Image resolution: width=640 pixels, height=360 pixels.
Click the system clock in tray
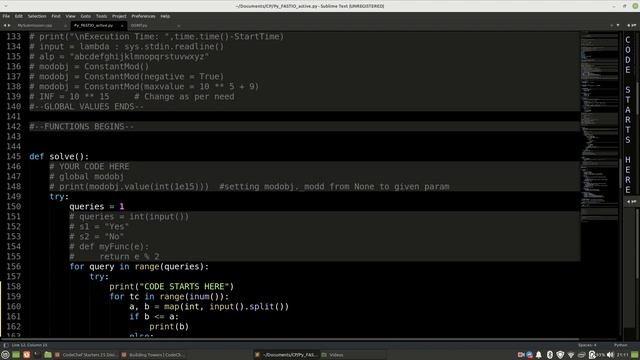pos(622,355)
